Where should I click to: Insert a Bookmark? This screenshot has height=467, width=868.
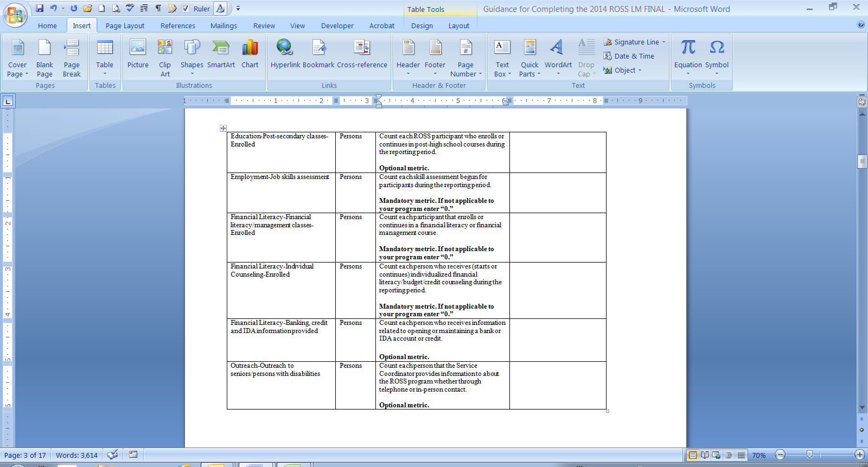tap(319, 54)
